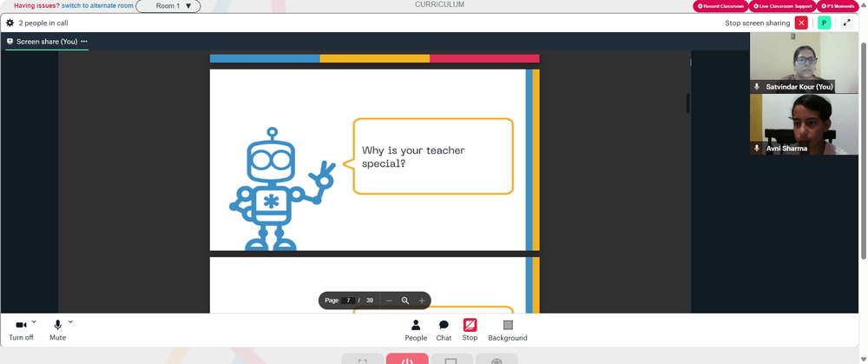Viewport: 868px width, 364px height.
Task: Click switch to alternate room link
Action: coord(97,5)
